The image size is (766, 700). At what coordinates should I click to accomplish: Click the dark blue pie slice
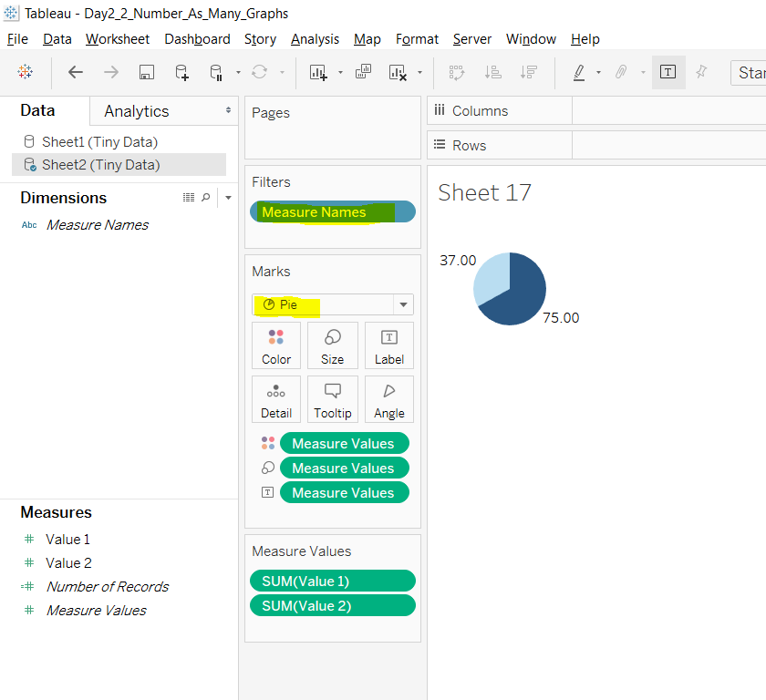(521, 299)
